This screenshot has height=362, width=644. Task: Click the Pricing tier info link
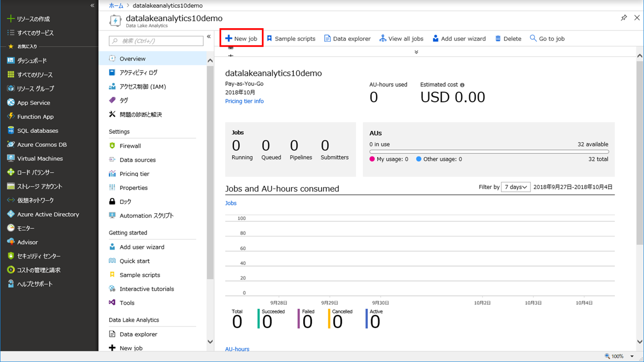coord(244,101)
